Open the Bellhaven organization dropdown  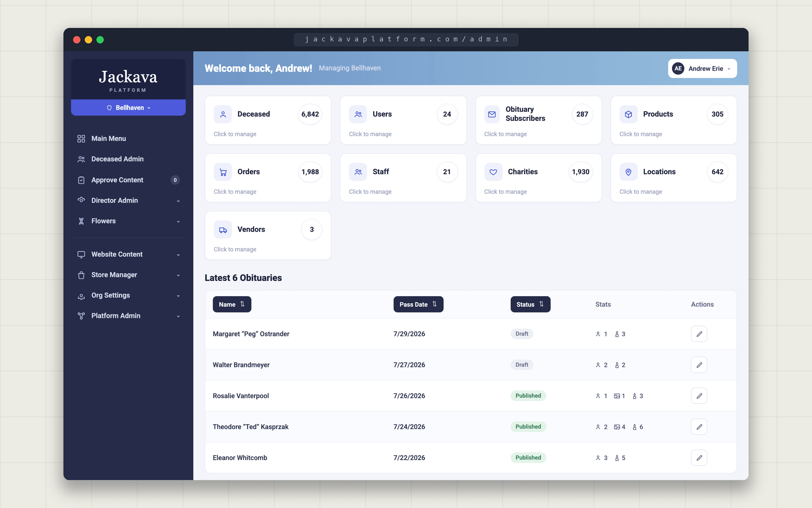128,107
